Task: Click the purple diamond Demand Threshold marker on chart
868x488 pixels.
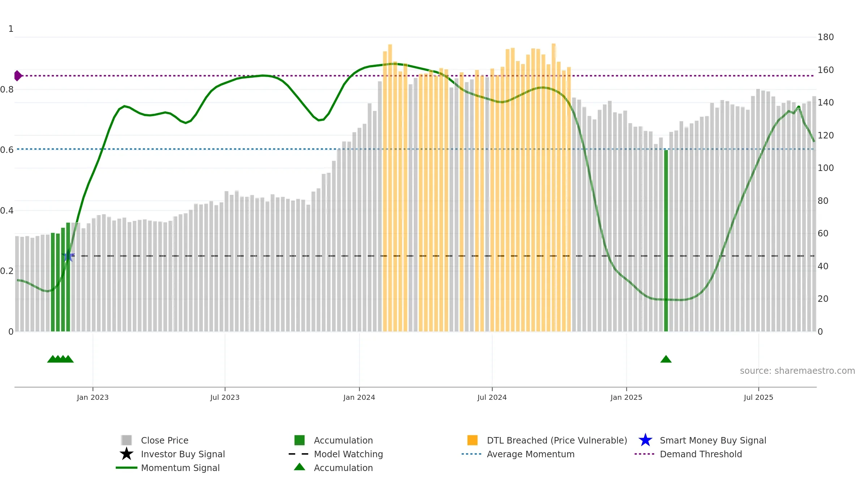Action: coord(18,76)
